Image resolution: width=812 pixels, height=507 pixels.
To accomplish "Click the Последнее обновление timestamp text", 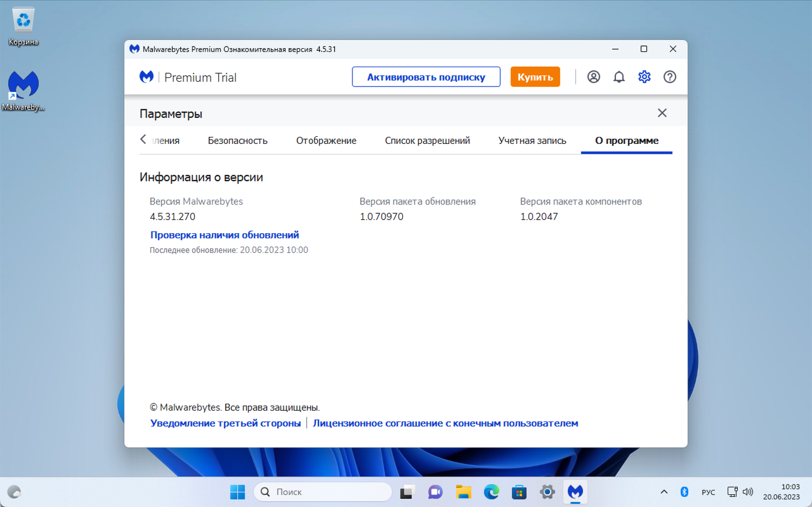I will (x=229, y=250).
